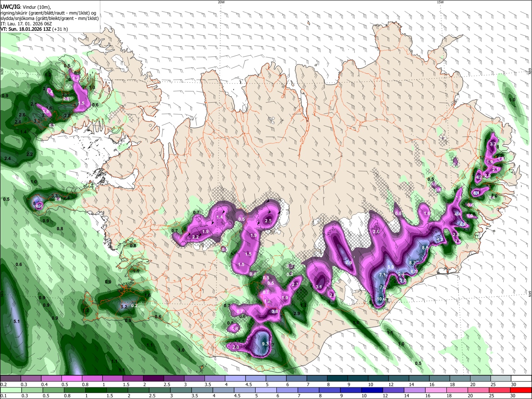Click the 7.1 snowfall value on the map
Viewport: 532px width, 399px height.
(382, 275)
